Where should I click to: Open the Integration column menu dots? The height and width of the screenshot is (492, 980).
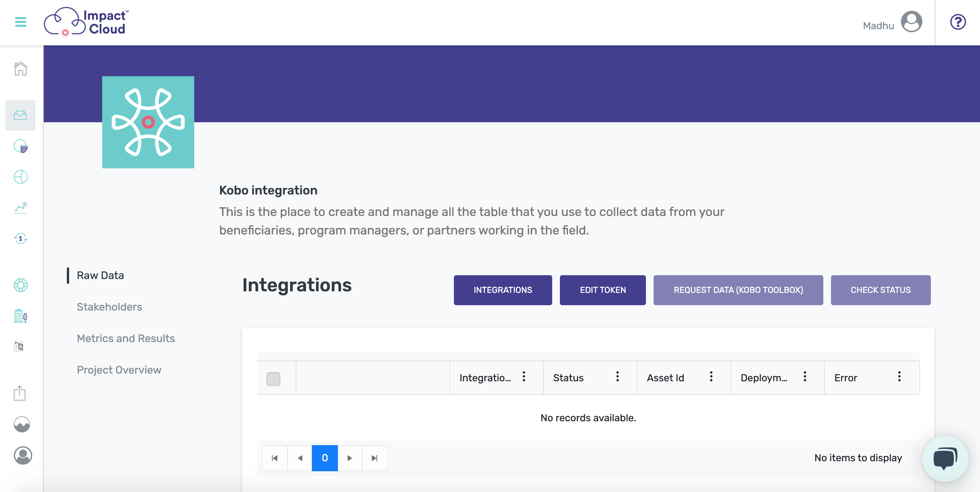[524, 377]
